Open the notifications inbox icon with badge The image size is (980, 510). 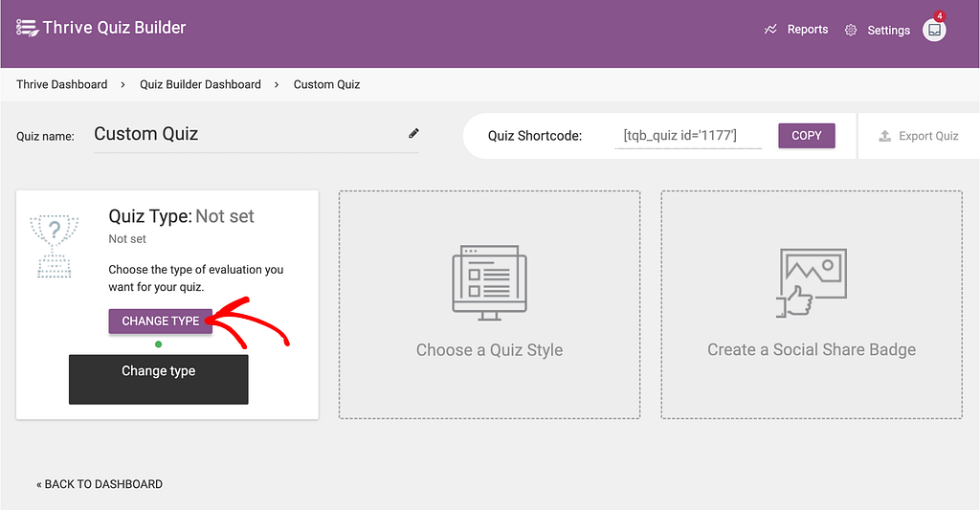pos(934,30)
